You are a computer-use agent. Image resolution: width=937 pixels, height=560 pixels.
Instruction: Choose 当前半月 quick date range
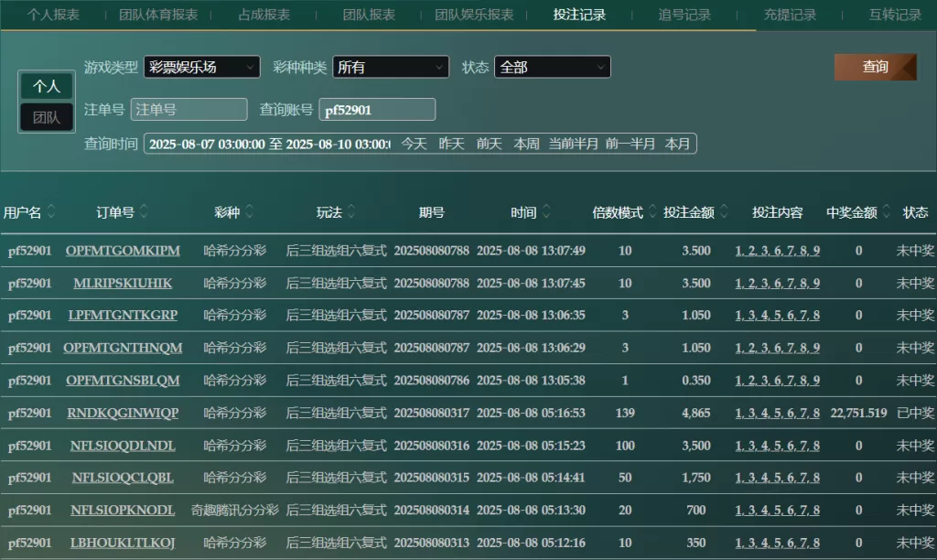pos(573,144)
